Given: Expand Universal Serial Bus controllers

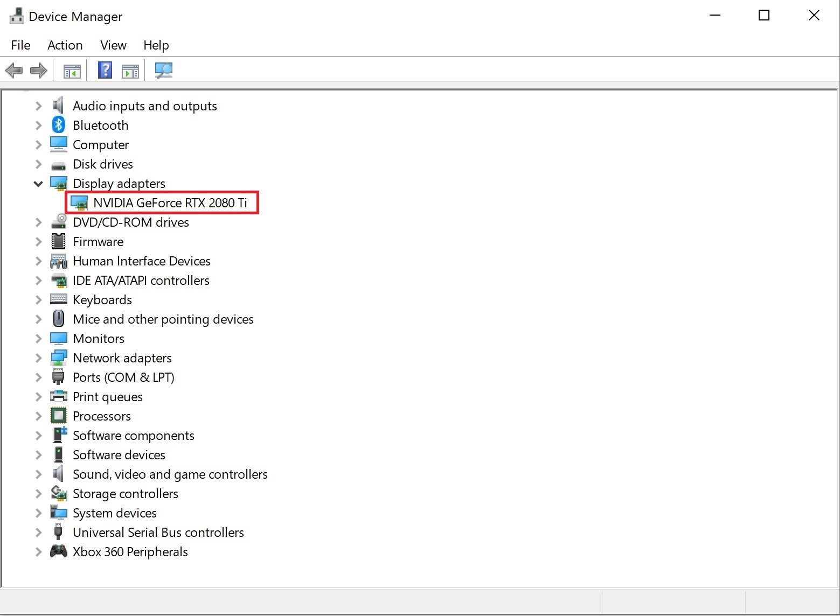Looking at the screenshot, I should 38,532.
